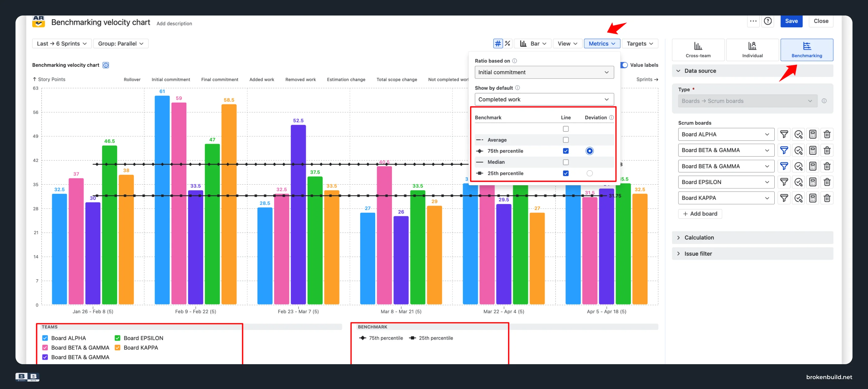Open the help question mark icon
The height and width of the screenshot is (389, 868).
[x=768, y=21]
